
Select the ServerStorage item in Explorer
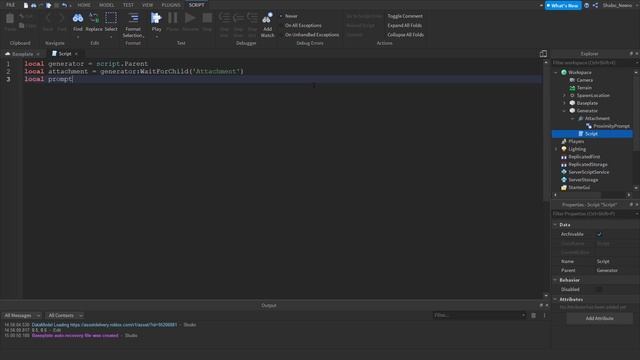(x=583, y=180)
